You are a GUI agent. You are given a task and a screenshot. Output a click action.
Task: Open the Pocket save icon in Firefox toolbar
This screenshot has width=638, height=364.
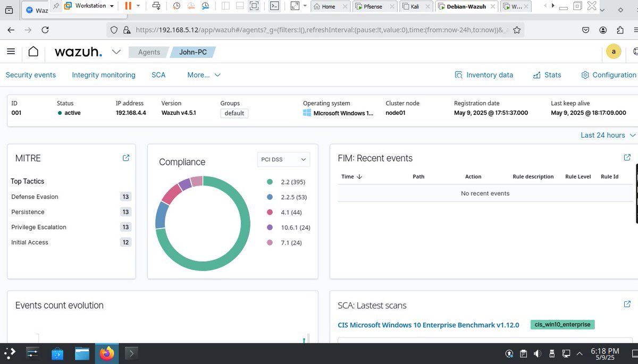(585, 30)
